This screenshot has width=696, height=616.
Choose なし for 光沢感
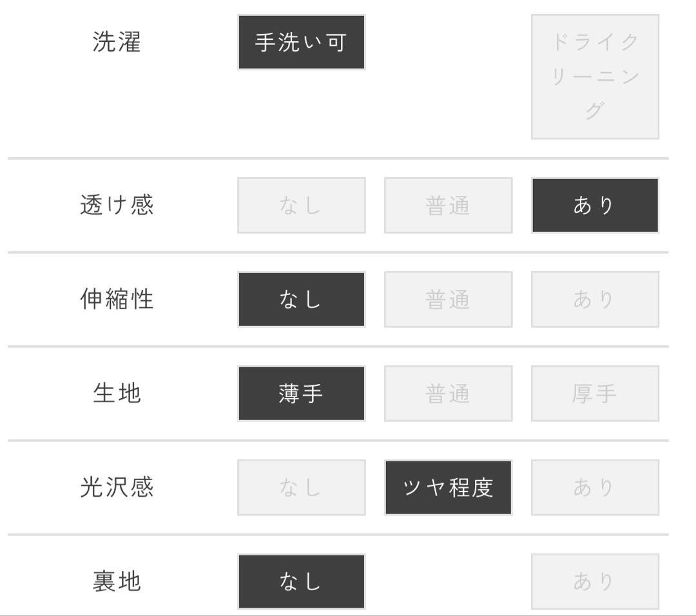(x=300, y=488)
